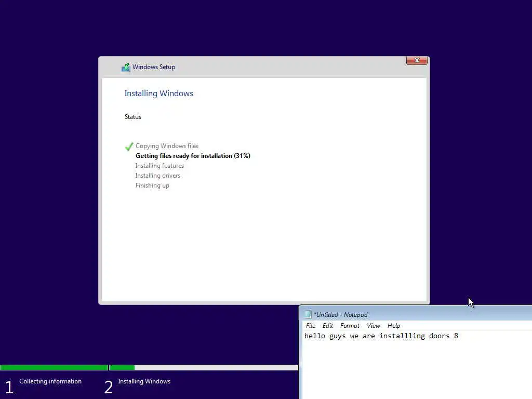Click the 'Copying Windows files' step

[x=167, y=146]
